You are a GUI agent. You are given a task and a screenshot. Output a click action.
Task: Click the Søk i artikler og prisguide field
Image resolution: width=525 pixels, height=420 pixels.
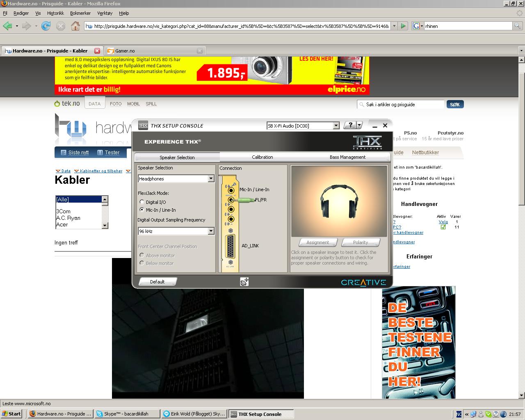(x=400, y=105)
